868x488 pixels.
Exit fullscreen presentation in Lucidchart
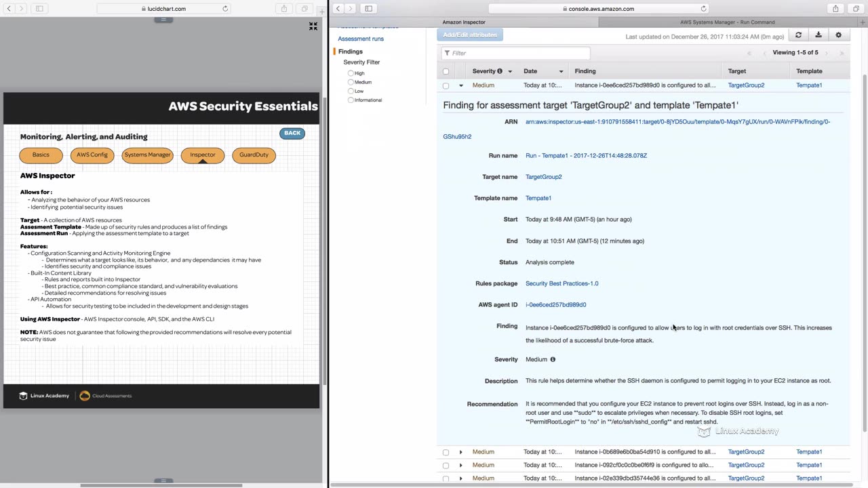click(x=313, y=26)
